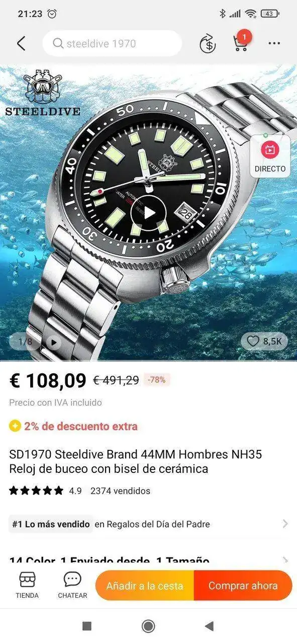This screenshot has width=297, height=644.
Task: Tap the TIENDA store icon
Action: click(27, 586)
